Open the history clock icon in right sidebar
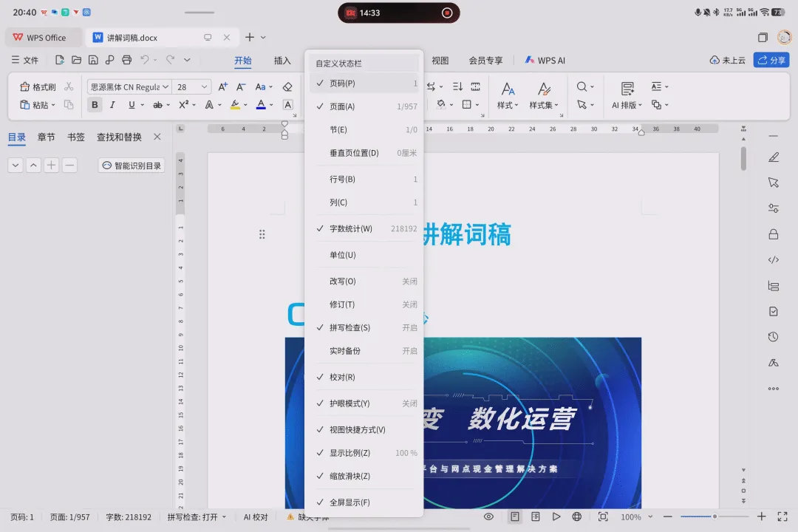 coord(773,336)
